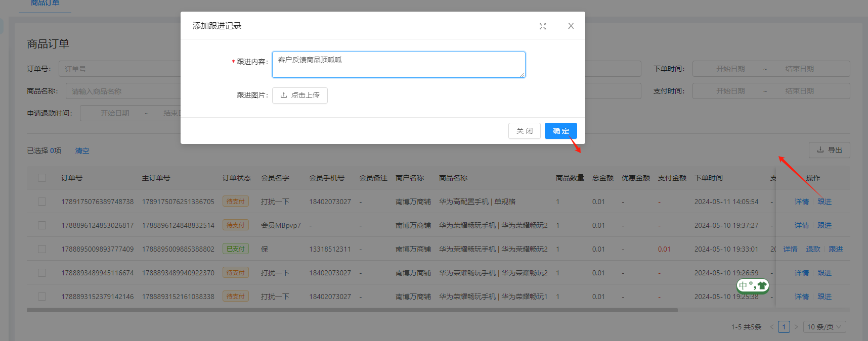The width and height of the screenshot is (868, 341).
Task: Click order time 2024-05-11 14:05:54
Action: click(x=726, y=202)
